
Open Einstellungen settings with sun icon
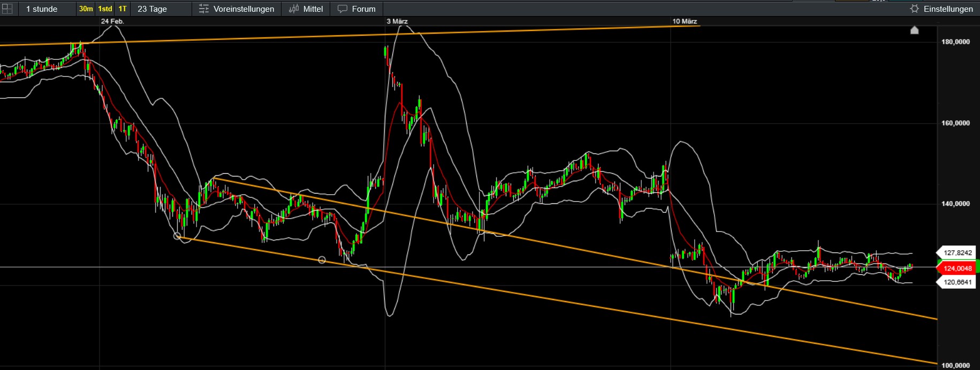(941, 9)
